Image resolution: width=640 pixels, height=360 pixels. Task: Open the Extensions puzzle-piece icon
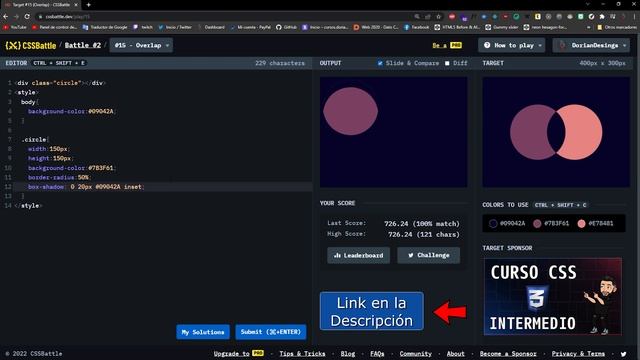tap(602, 16)
